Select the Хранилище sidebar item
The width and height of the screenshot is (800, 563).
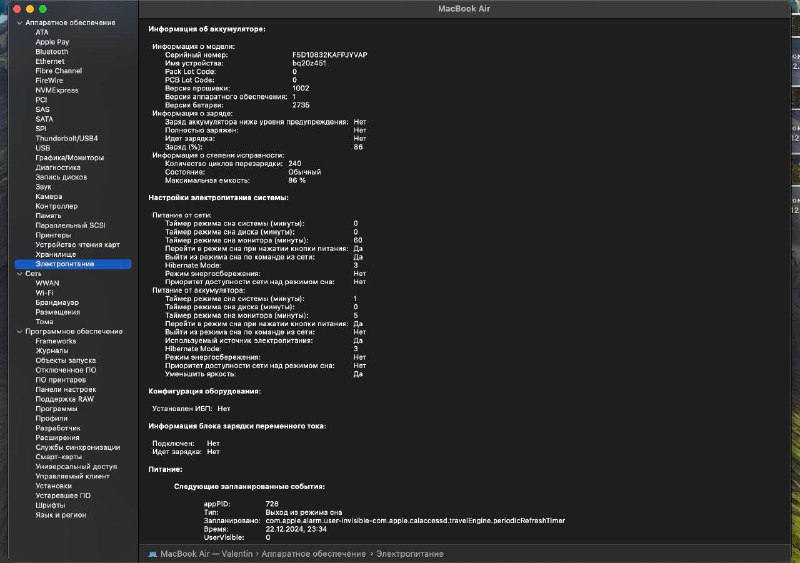click(56, 254)
